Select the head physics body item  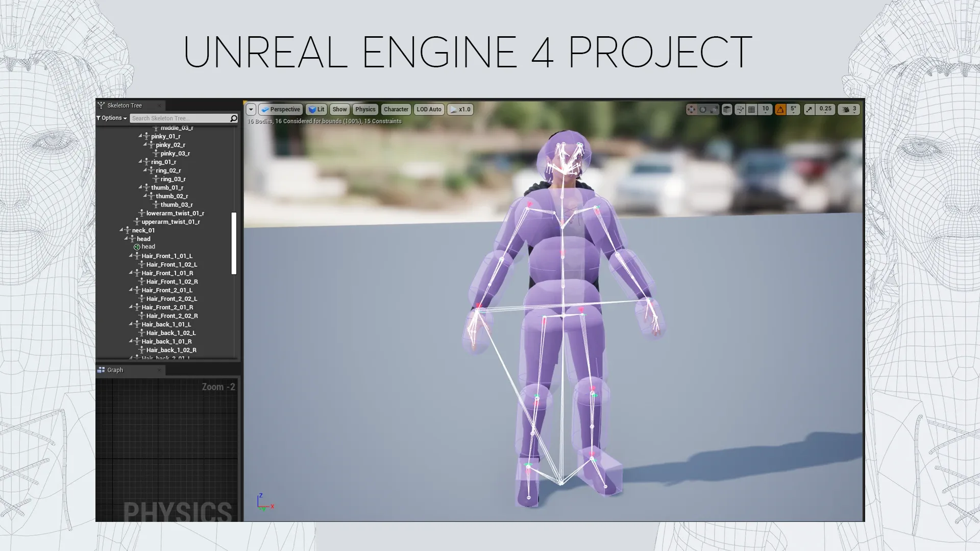click(148, 247)
